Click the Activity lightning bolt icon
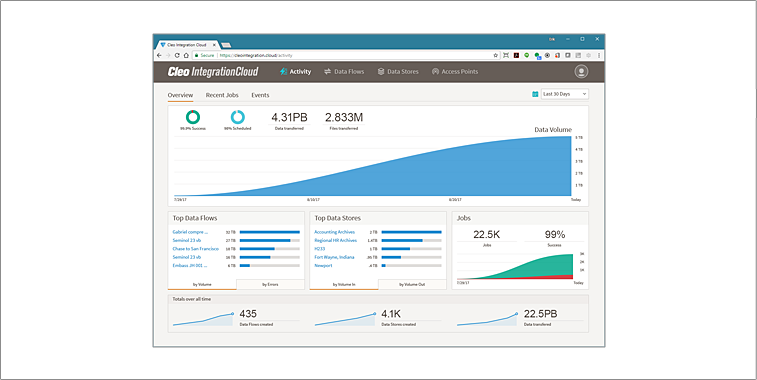This screenshot has height=380, width=757. [x=283, y=71]
